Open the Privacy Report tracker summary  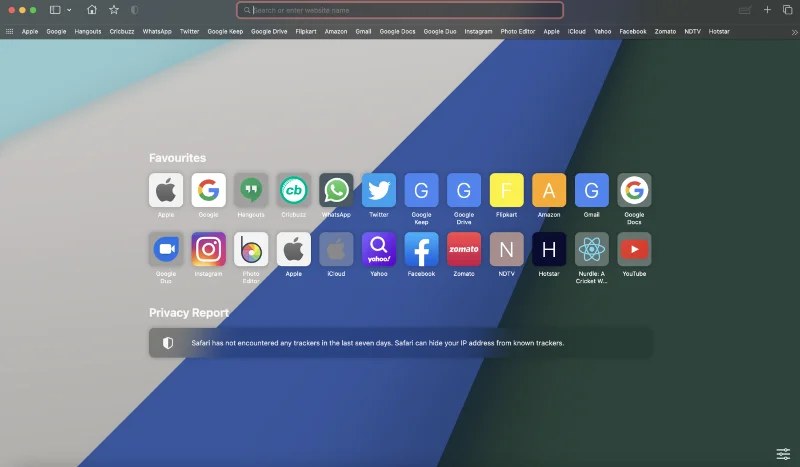pyautogui.click(x=401, y=343)
